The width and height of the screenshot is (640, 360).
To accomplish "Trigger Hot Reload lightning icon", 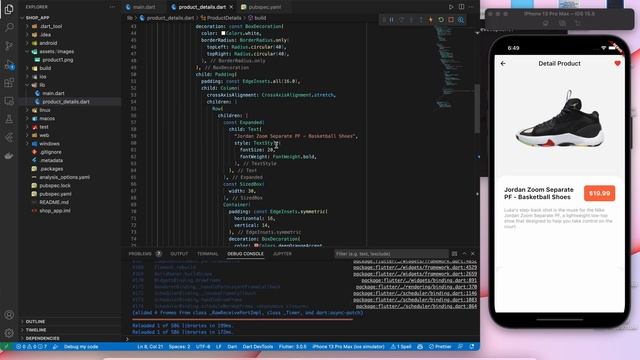I will (431, 20).
